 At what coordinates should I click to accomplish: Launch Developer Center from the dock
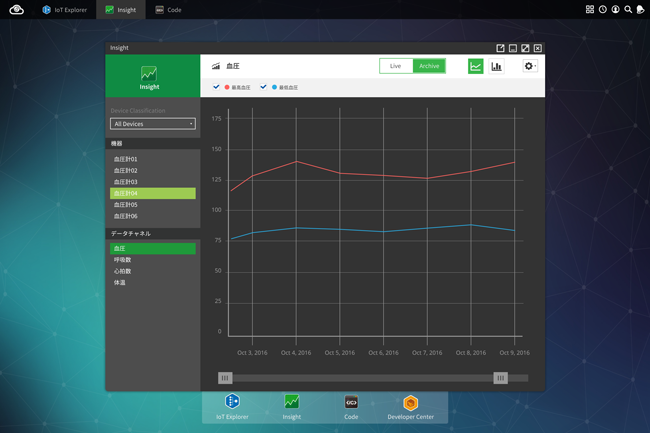[x=410, y=407]
